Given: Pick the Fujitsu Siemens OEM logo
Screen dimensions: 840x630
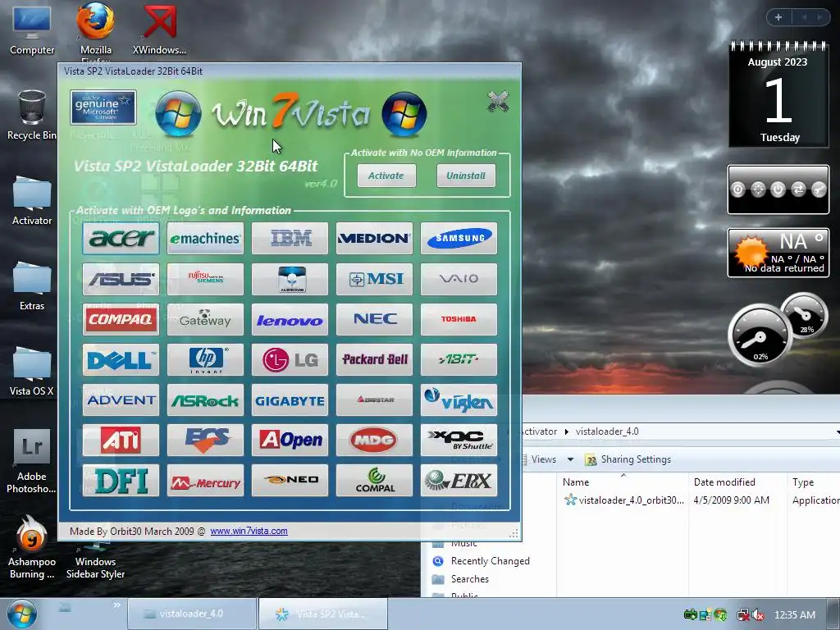Looking at the screenshot, I should pyautogui.click(x=205, y=279).
